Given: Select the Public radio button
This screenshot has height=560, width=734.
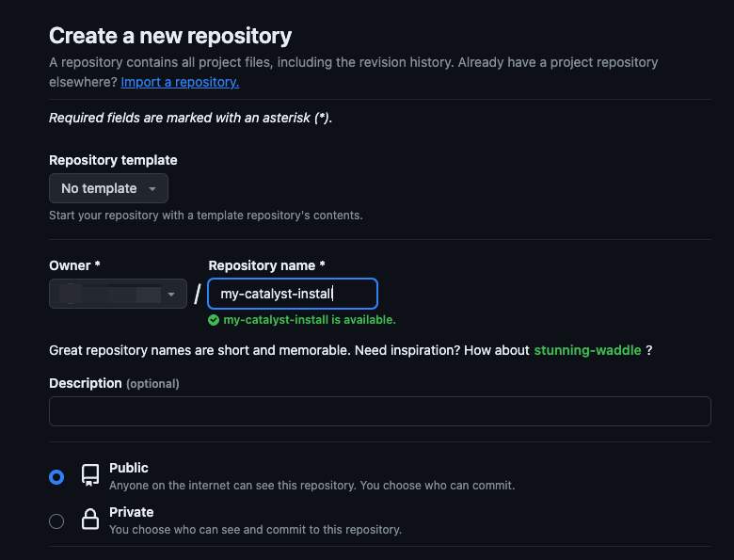Looking at the screenshot, I should [x=56, y=477].
